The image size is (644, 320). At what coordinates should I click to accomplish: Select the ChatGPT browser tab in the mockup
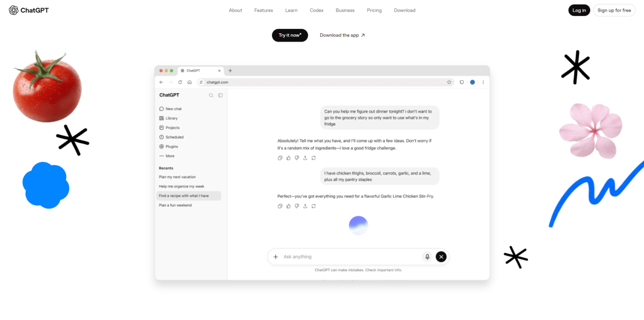tap(201, 70)
